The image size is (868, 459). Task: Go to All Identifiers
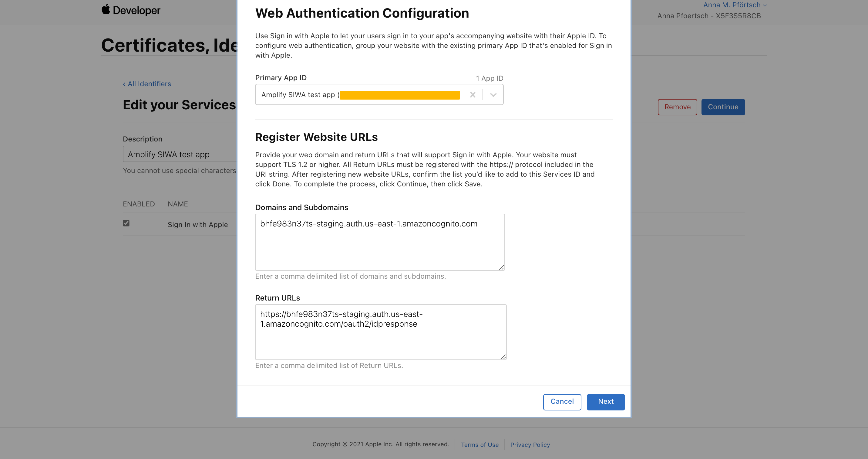click(149, 84)
